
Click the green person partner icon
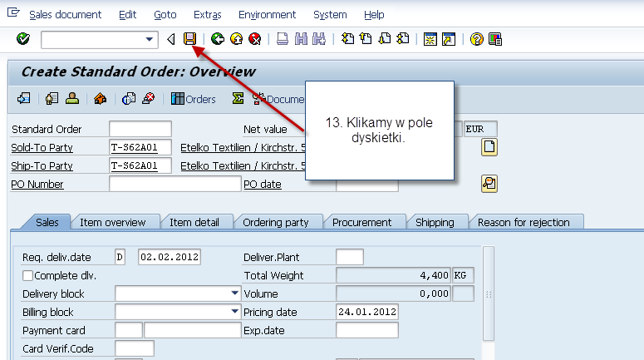72,99
